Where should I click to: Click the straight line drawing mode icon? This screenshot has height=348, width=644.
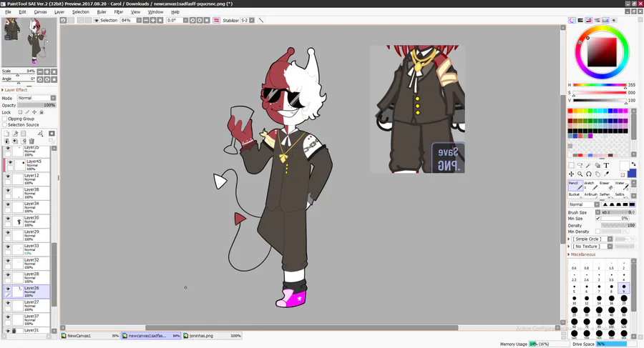pos(260,20)
